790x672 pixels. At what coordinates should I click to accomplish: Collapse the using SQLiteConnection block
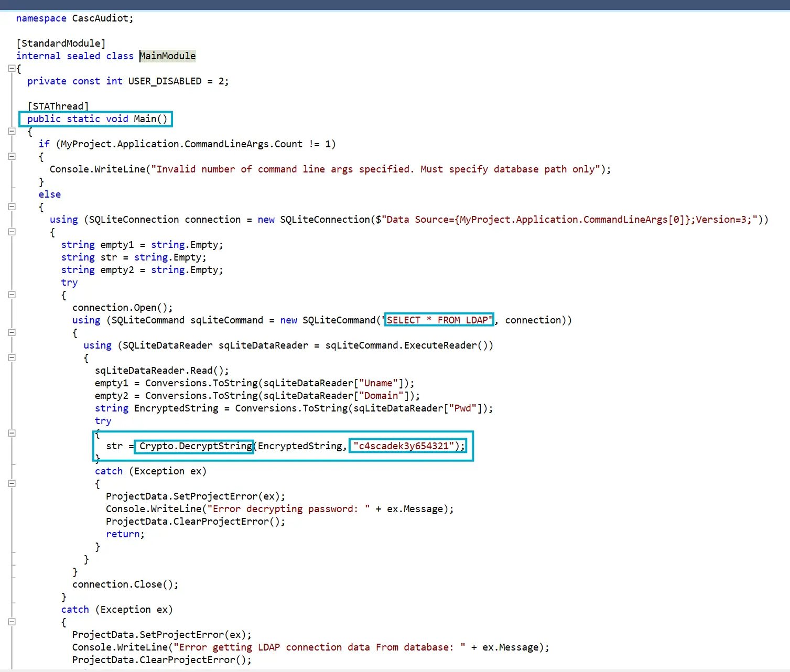pos(12,232)
